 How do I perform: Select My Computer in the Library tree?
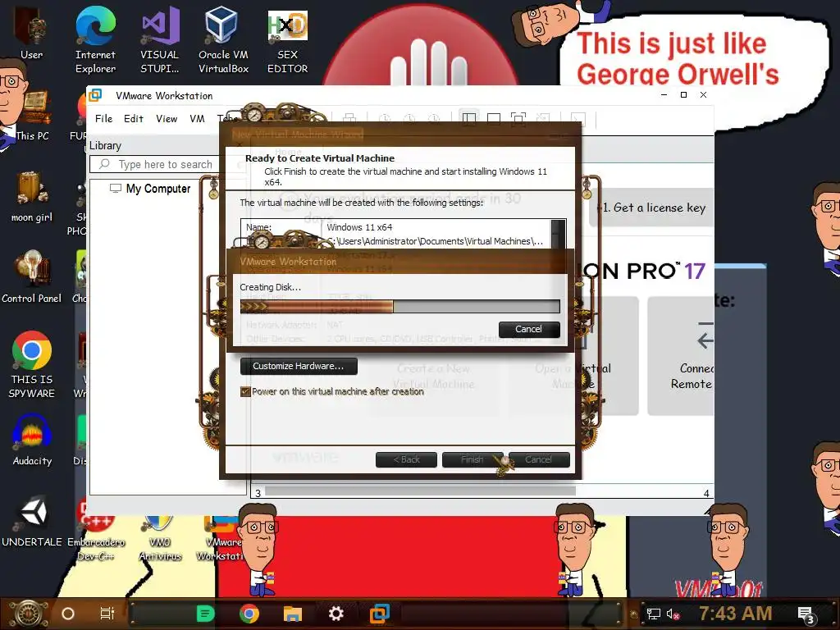tap(150, 189)
